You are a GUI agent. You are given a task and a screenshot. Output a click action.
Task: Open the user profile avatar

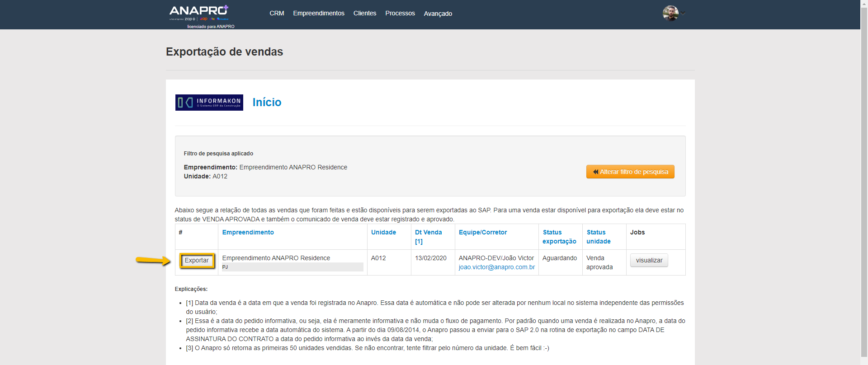[x=670, y=13]
